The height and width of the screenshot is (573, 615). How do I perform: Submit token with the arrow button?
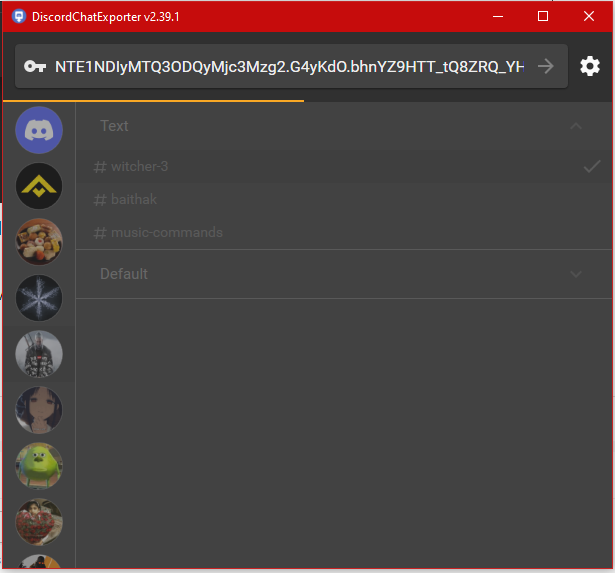(546, 66)
